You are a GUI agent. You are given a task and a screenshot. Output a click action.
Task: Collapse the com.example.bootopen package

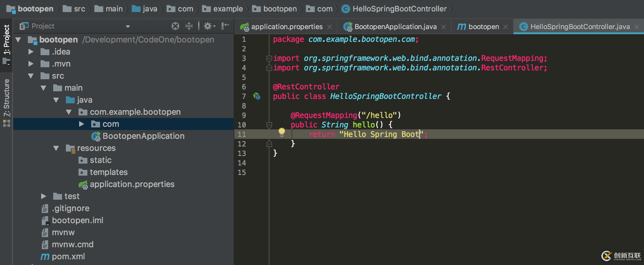click(69, 112)
